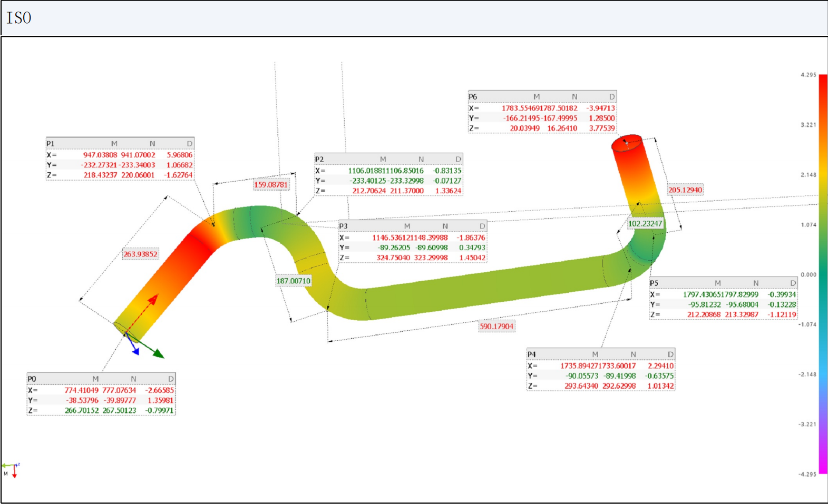828x504 pixels.
Task: Click the P6 callout header
Action: (542, 96)
